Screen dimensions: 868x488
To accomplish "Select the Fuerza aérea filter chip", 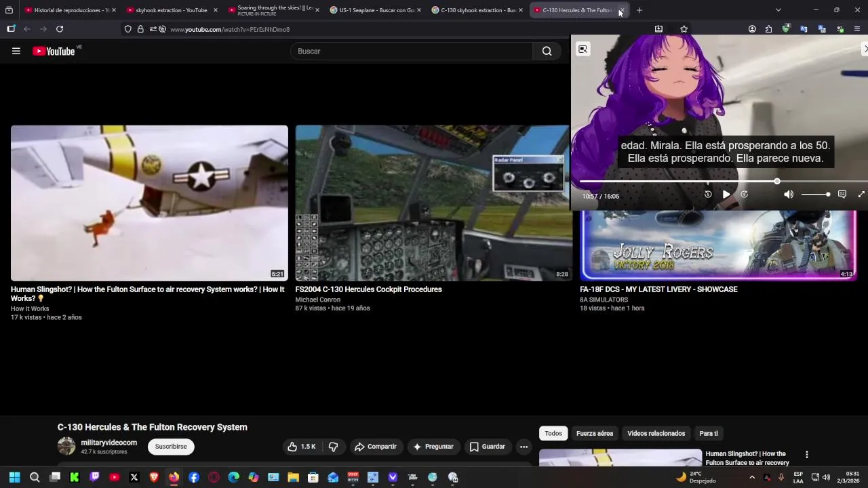I will click(595, 433).
